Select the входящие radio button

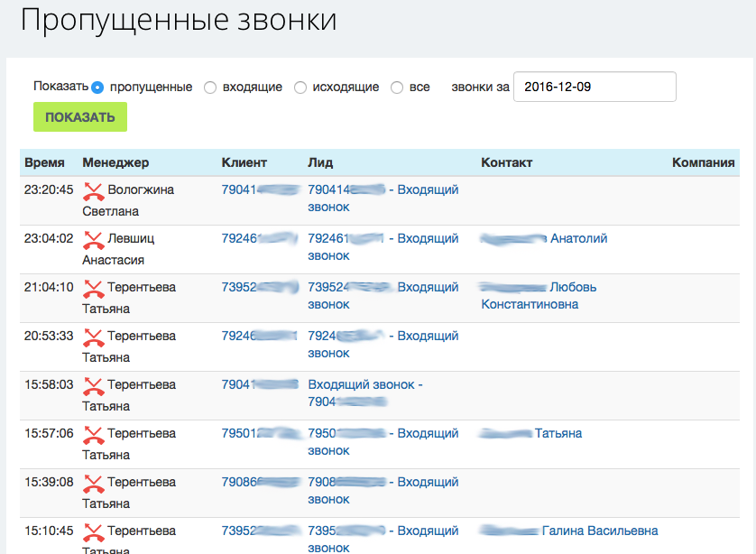[210, 88]
